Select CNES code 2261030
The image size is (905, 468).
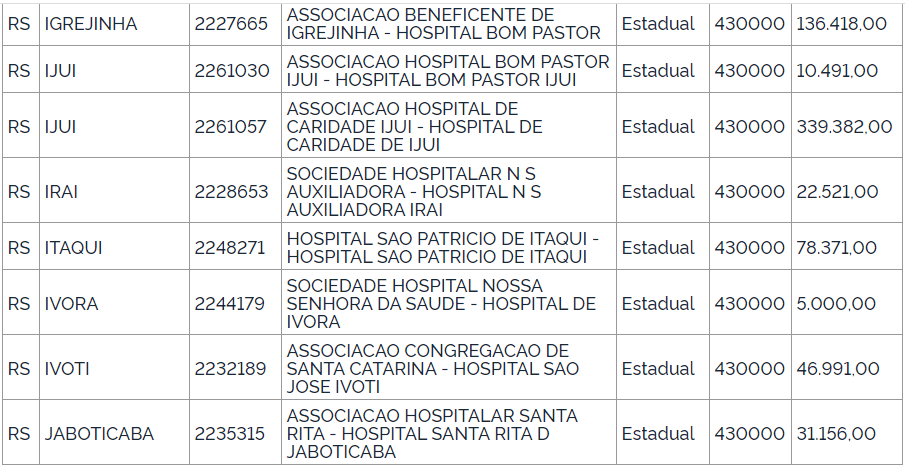232,71
